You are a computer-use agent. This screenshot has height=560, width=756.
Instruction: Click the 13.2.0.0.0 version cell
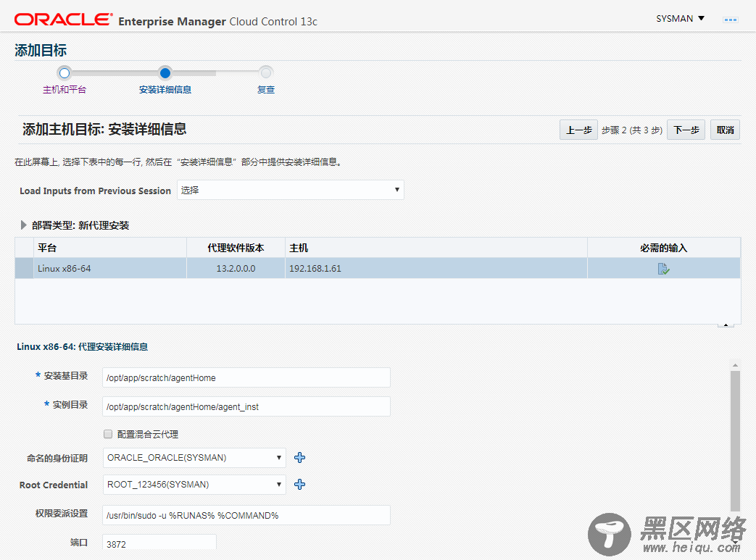point(236,269)
